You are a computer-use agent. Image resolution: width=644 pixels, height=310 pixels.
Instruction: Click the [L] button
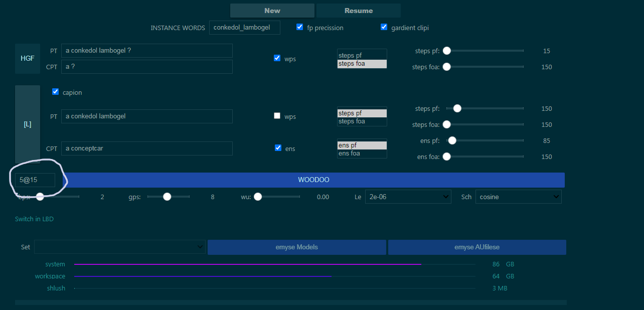[x=28, y=124]
